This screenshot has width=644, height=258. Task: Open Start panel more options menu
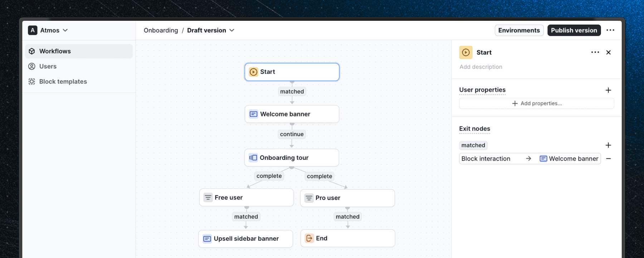(595, 52)
